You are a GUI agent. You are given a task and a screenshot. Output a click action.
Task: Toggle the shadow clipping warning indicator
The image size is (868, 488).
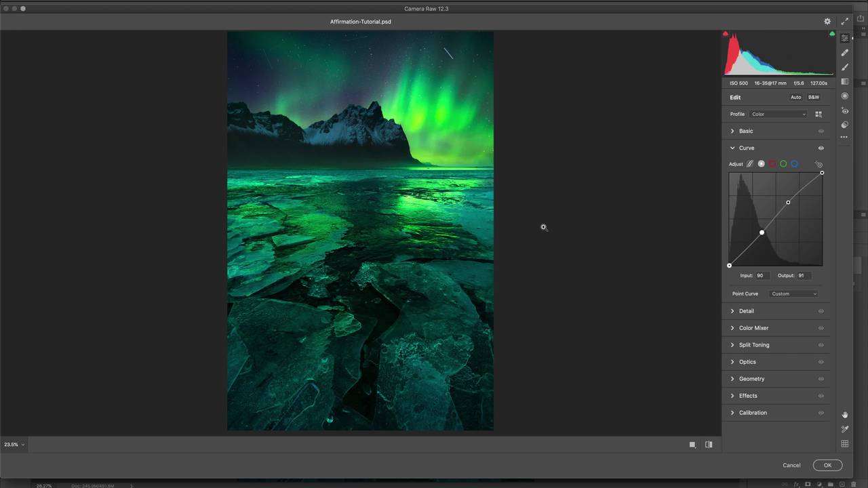[x=726, y=34]
